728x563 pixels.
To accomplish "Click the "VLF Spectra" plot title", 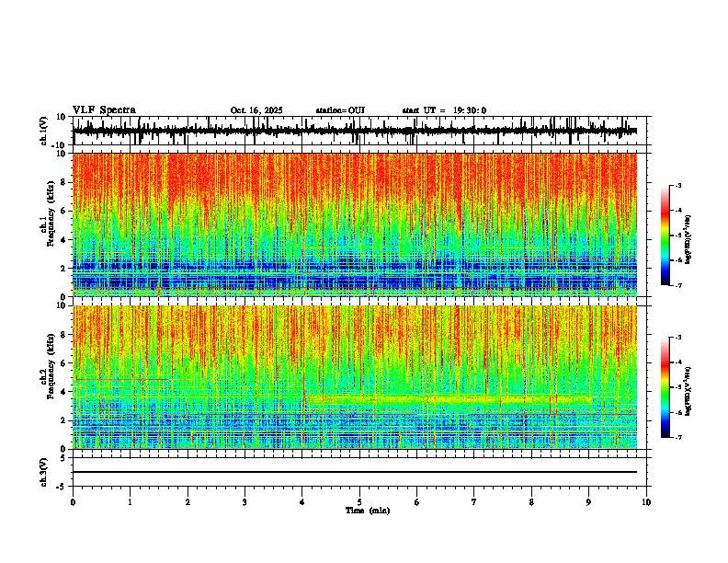I will point(104,110).
